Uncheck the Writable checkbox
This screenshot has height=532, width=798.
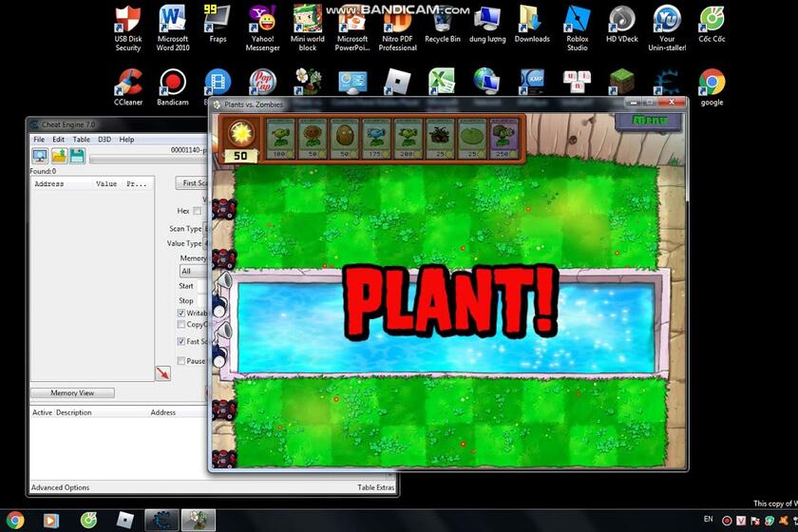pos(181,313)
